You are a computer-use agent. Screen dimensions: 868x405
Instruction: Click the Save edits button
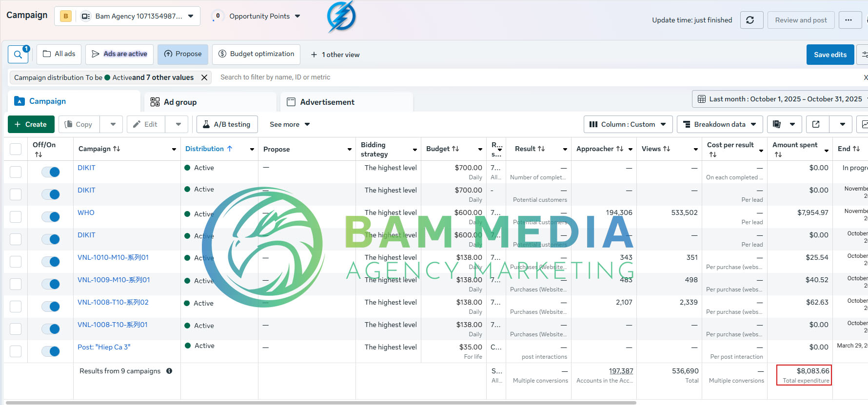(830, 55)
